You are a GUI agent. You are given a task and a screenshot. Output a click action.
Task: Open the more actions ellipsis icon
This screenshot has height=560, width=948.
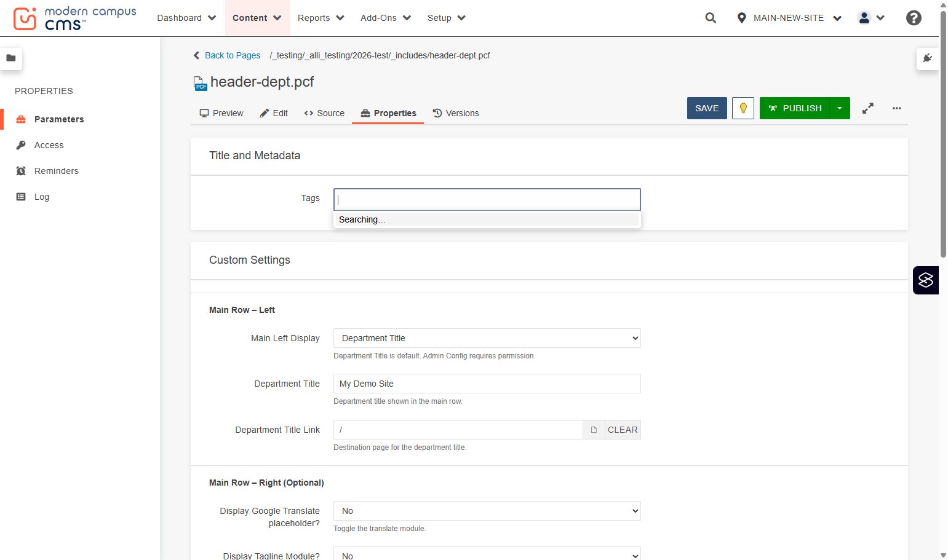(897, 108)
